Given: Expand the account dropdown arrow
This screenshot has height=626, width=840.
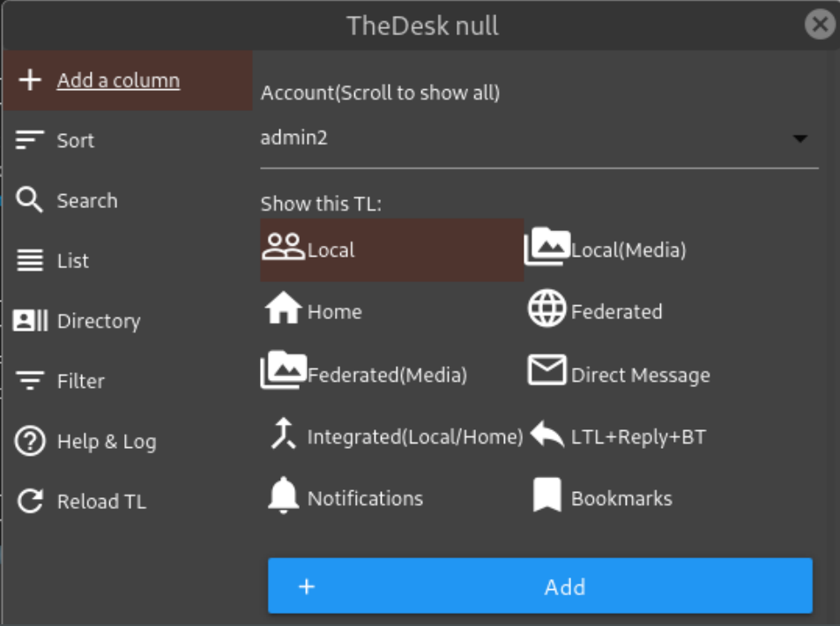Looking at the screenshot, I should click(x=799, y=139).
